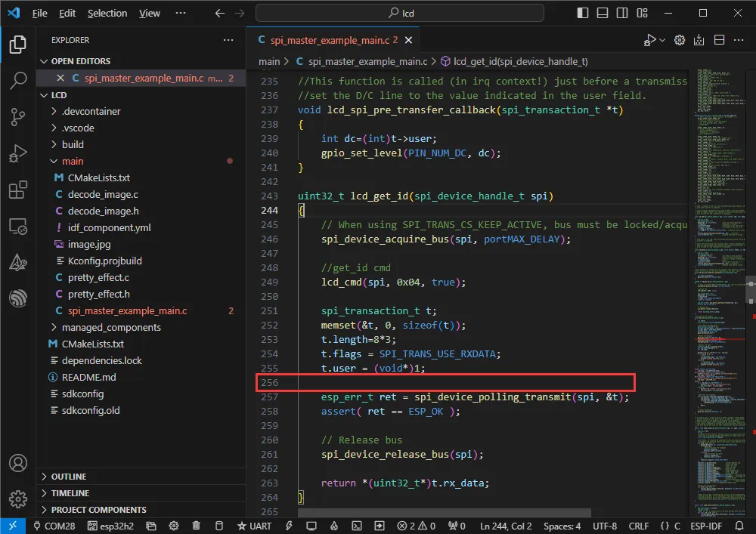
Task: Change line ending CRLF in status bar
Action: click(639, 526)
